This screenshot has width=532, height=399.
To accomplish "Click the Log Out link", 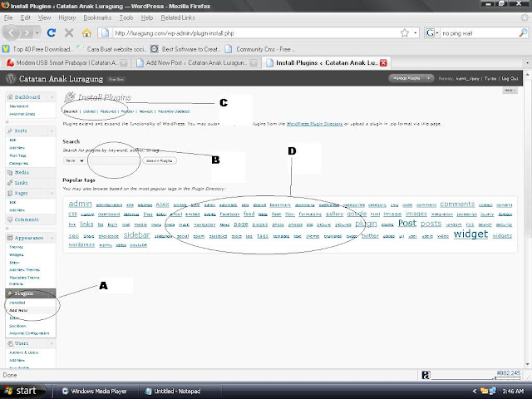I will 510,79.
